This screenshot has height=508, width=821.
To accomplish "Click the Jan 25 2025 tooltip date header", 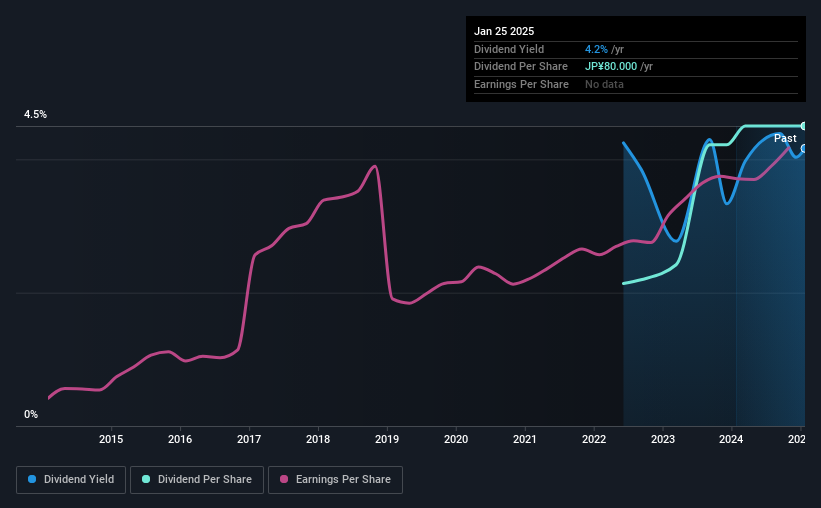I will coord(504,31).
